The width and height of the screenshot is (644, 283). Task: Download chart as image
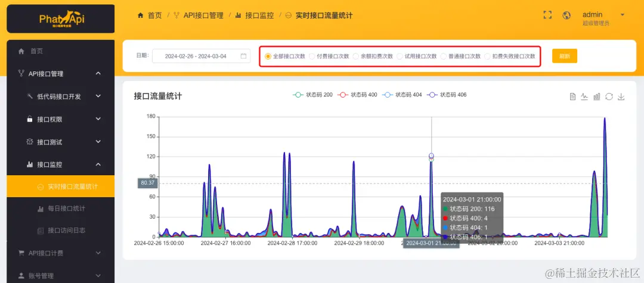click(621, 97)
